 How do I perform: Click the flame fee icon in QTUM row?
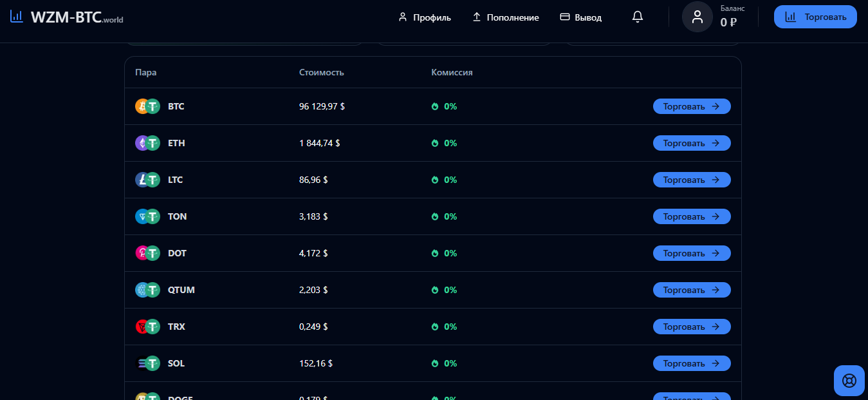[x=435, y=290]
